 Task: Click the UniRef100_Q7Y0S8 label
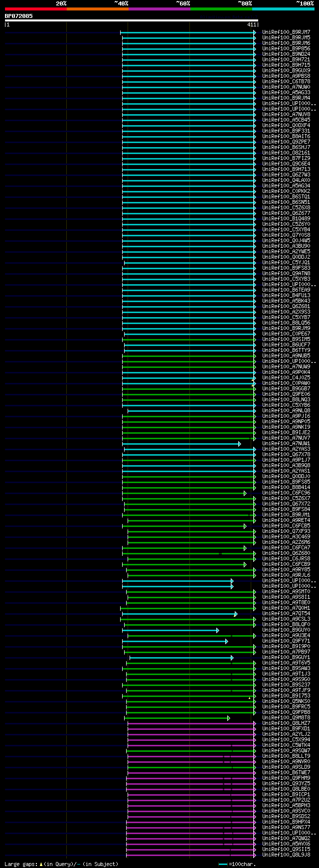286,235
